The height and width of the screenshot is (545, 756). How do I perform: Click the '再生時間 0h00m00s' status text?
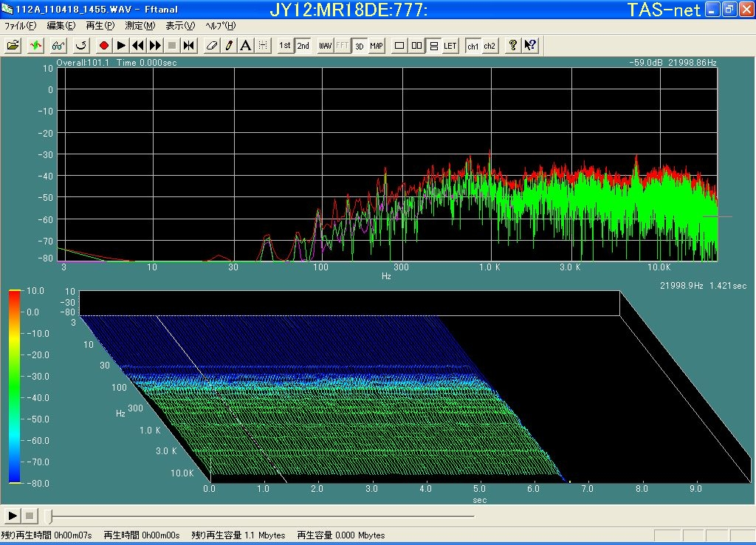(x=141, y=535)
